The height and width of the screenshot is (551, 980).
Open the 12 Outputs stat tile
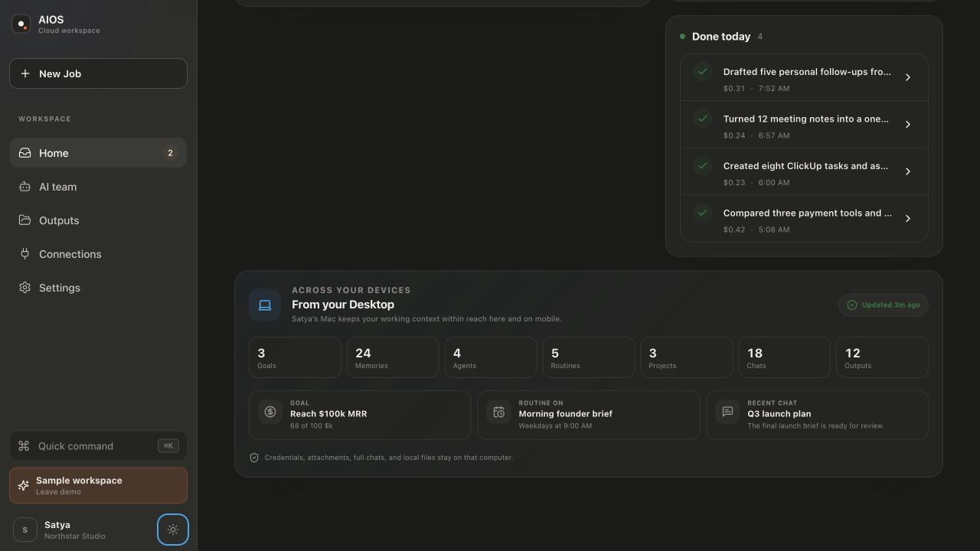[882, 357]
